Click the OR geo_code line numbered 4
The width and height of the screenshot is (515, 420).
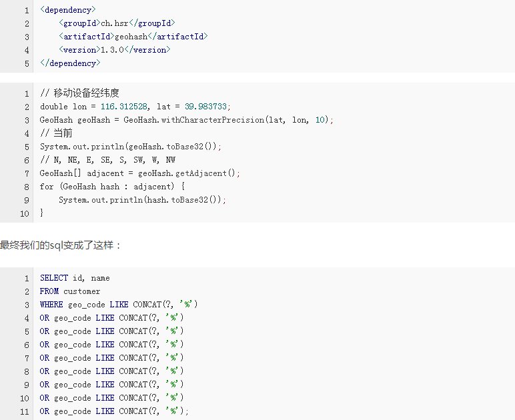point(111,318)
